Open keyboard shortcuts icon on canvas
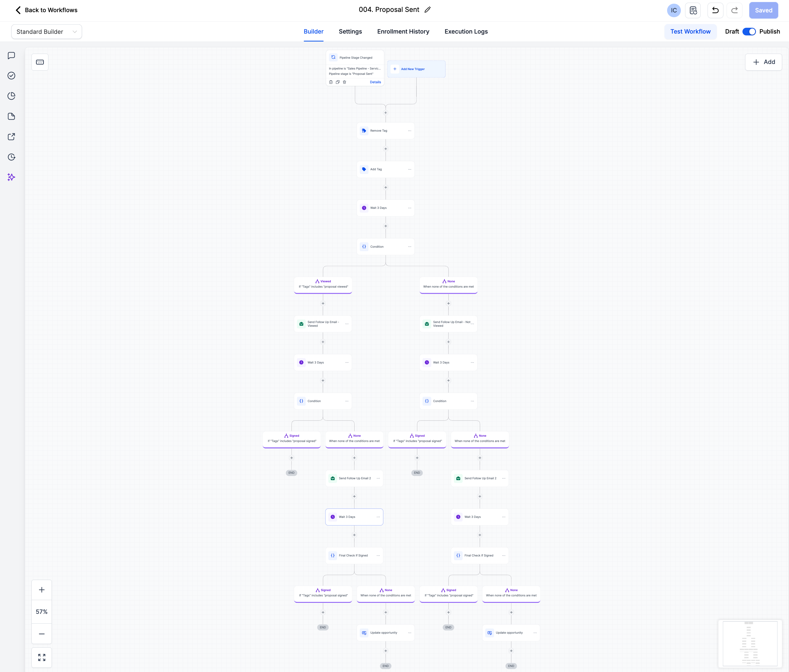The image size is (789, 672). [x=40, y=62]
